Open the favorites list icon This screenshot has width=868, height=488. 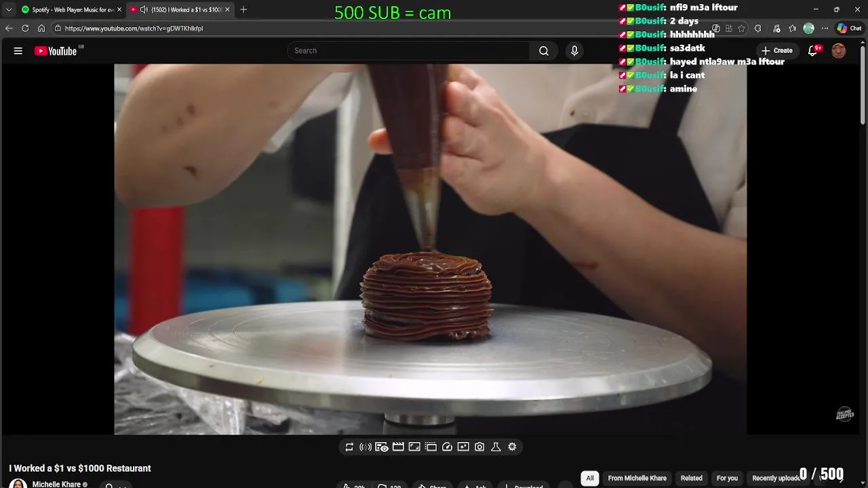click(792, 28)
